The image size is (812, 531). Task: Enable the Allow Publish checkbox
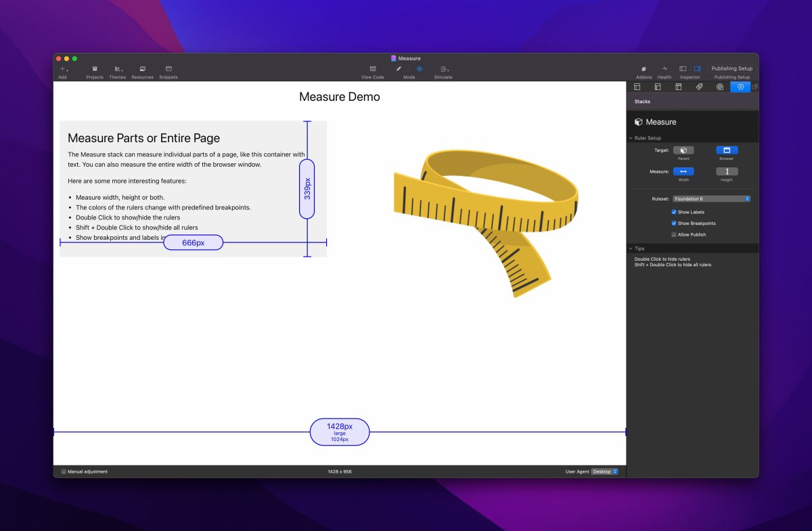pyautogui.click(x=674, y=234)
